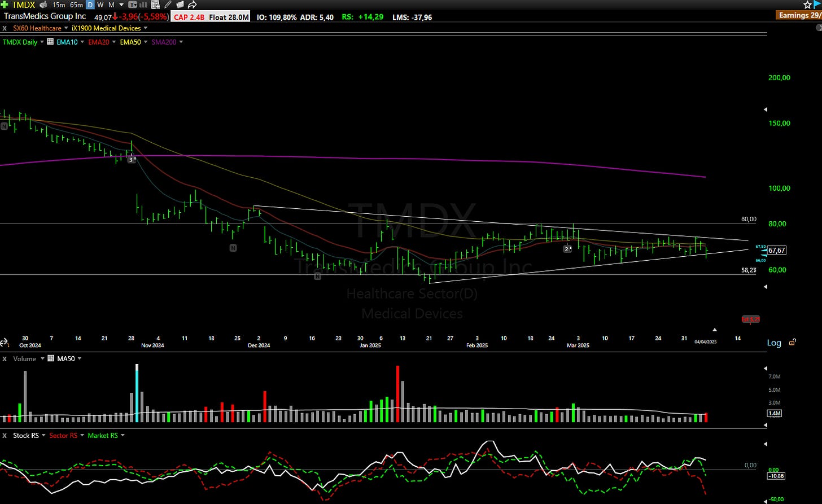The height and width of the screenshot is (504, 822).
Task: Click the Volume pane label
Action: pos(24,358)
